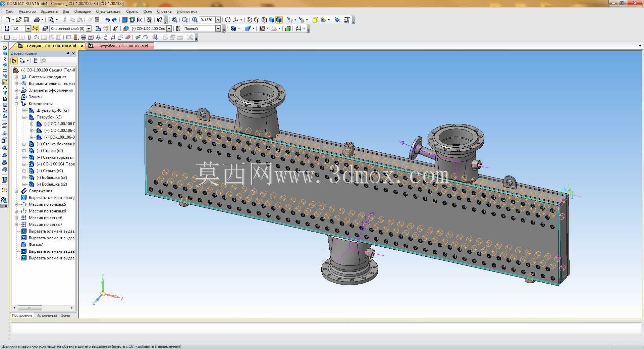Select the filter funnel tool in the sidebar
This screenshot has width=644, height=349.
point(5,93)
